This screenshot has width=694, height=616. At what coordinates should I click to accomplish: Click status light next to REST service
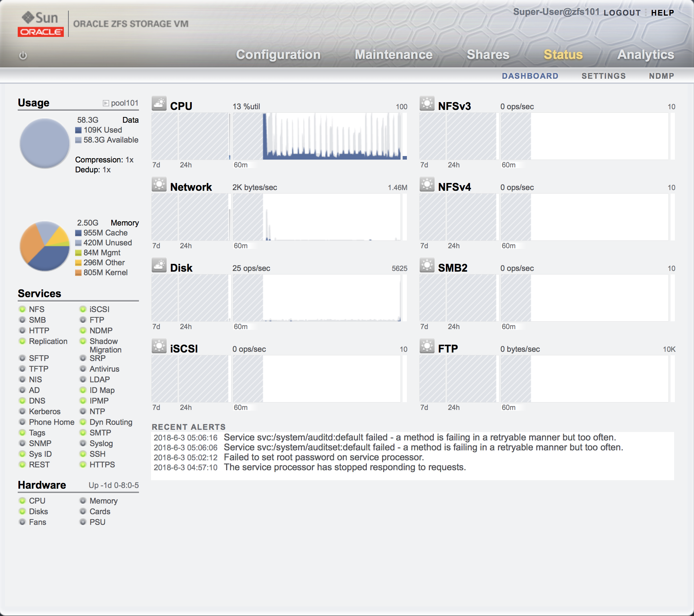point(22,465)
